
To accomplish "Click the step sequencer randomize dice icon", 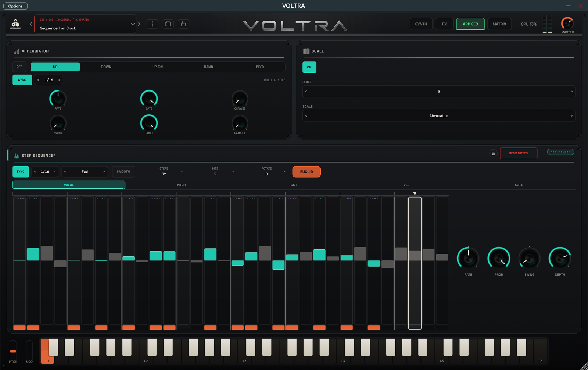I will coord(493,154).
